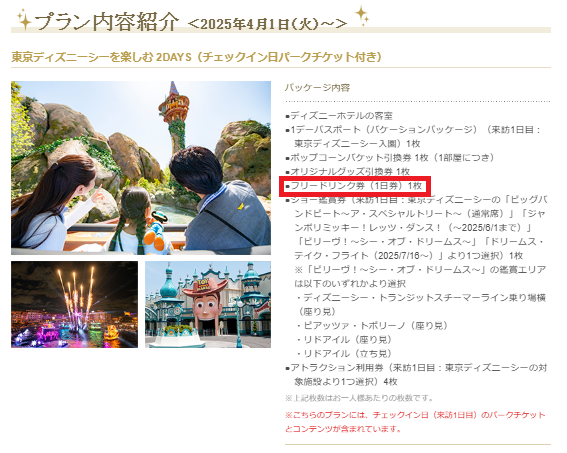Screen dimensions: 567x453
Task: Click the パッケージ内容 label
Action: point(317,88)
